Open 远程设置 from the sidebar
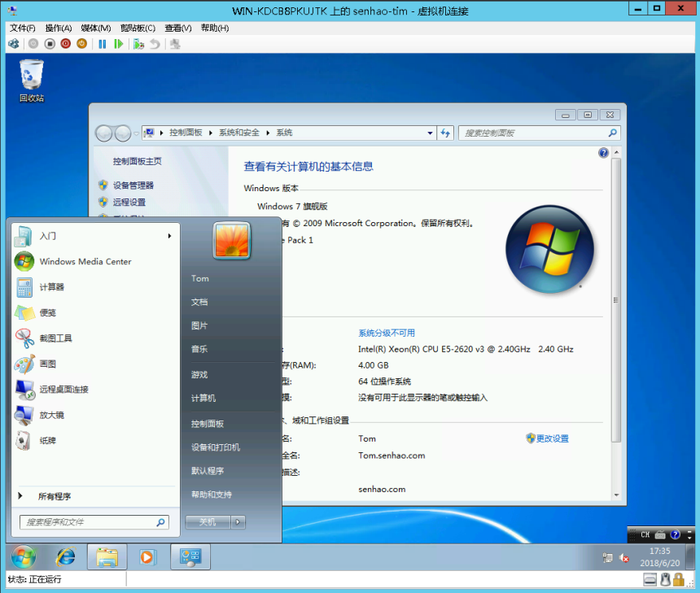700x593 pixels. (x=129, y=202)
